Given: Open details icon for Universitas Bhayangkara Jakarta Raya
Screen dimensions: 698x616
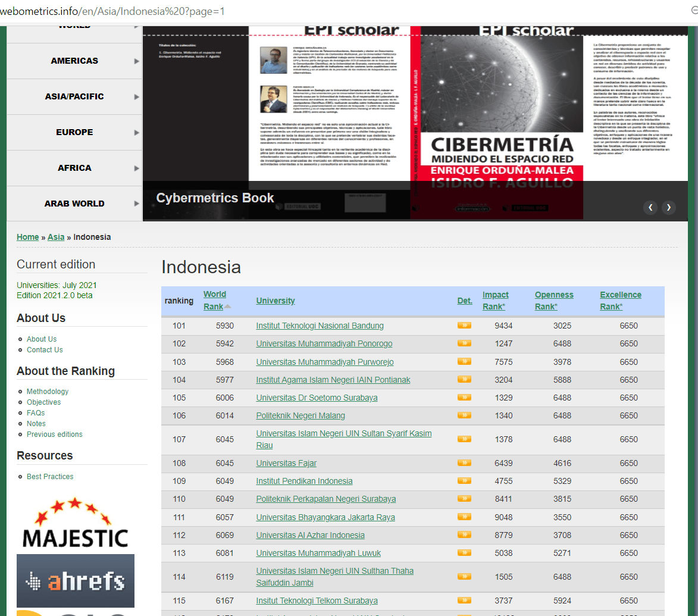Looking at the screenshot, I should click(x=464, y=517).
